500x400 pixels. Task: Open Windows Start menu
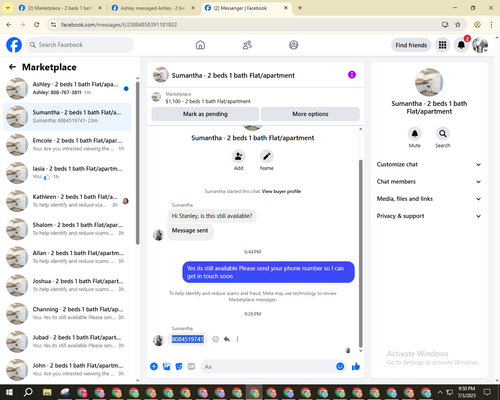[x=9, y=392]
